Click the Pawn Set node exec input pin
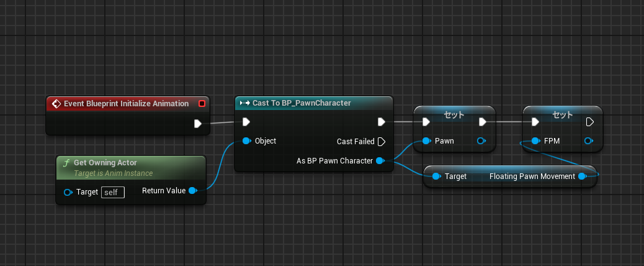The image size is (644, 266). pos(426,122)
